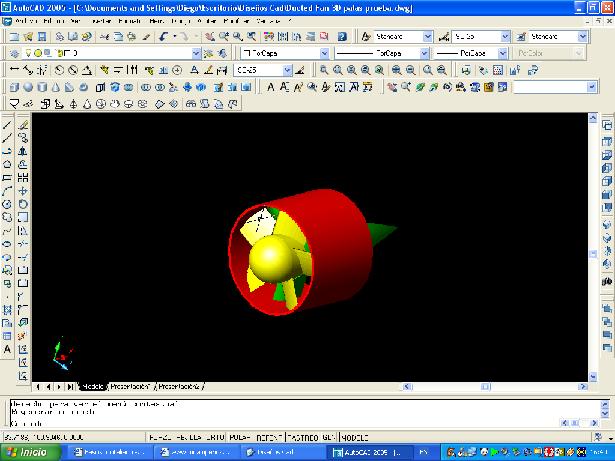Image resolution: width=615 pixels, height=461 pixels.
Task: Select the Line tool in draw toolbar
Action: tap(7, 125)
